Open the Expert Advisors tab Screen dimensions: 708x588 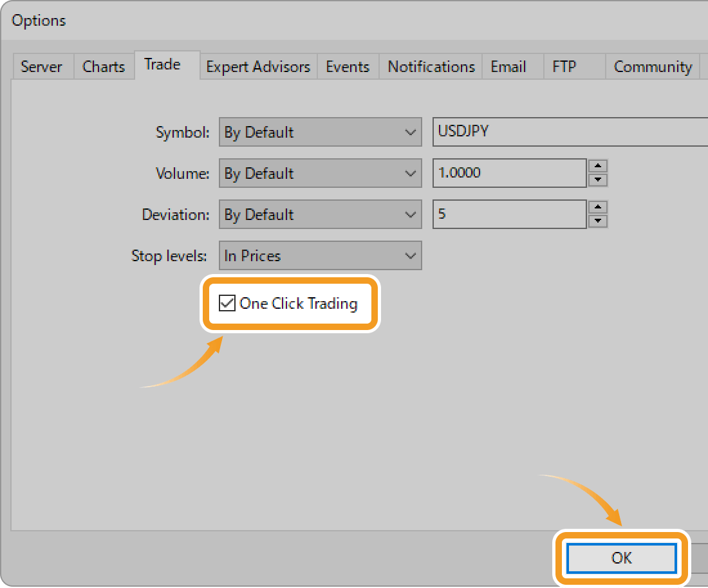[x=257, y=66]
